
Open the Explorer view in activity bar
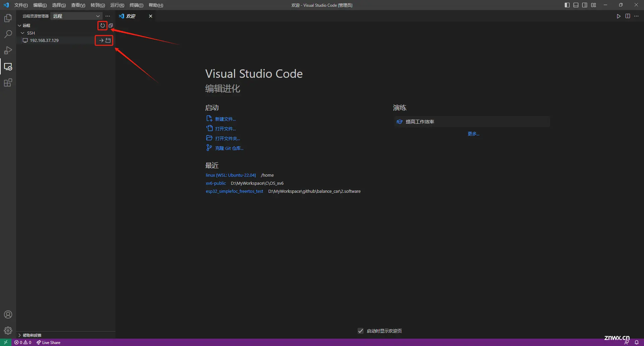tap(8, 18)
